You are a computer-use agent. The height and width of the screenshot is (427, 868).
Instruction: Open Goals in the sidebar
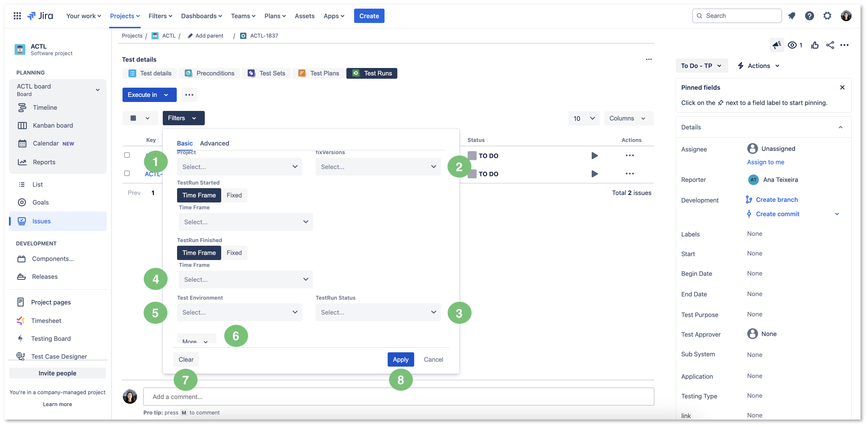[41, 202]
